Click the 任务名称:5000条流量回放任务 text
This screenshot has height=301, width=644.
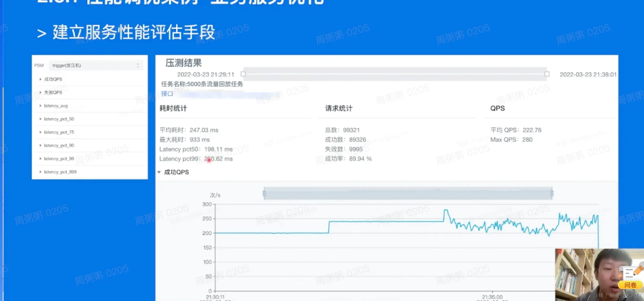click(x=202, y=84)
